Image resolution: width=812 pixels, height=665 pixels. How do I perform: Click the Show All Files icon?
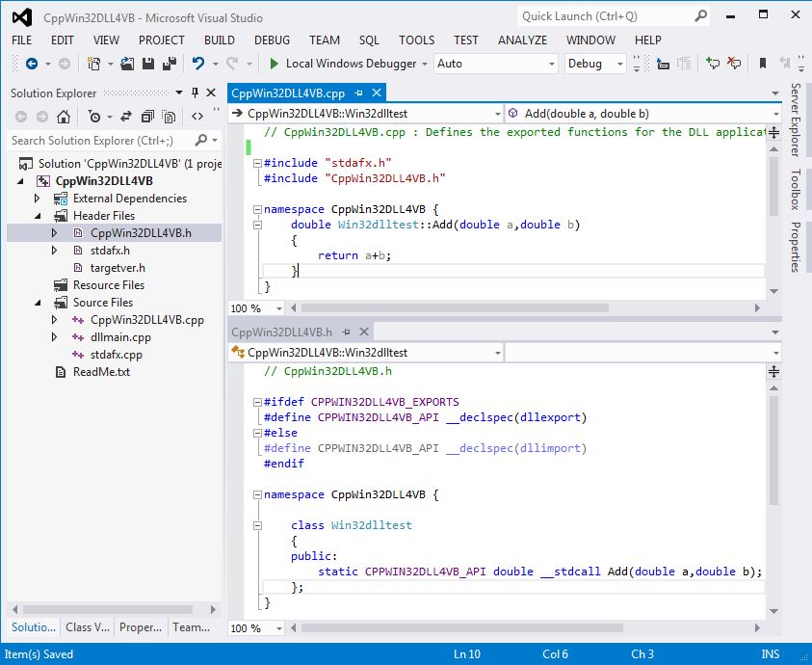(x=169, y=117)
